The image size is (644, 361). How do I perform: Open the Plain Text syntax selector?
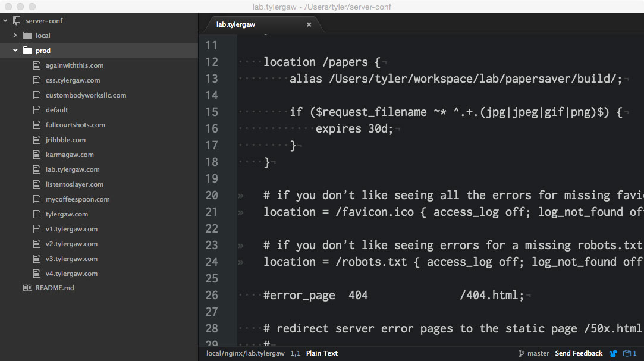[321, 353]
